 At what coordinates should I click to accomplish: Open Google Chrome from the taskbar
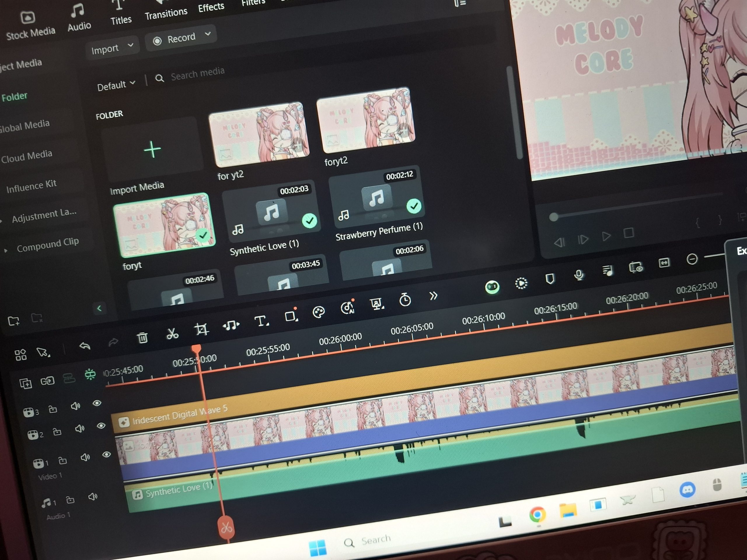point(537,514)
